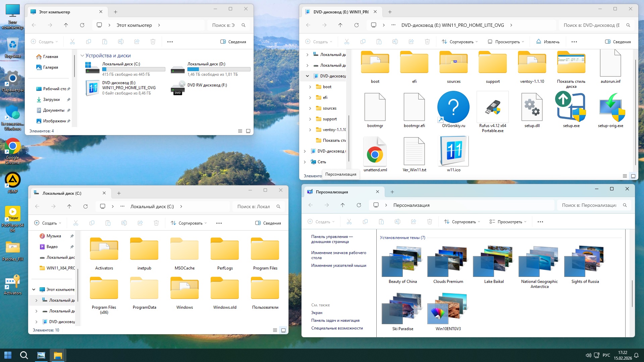The height and width of the screenshot is (362, 644).
Task: Click Изменение указателей мыши link
Action: [338, 265]
